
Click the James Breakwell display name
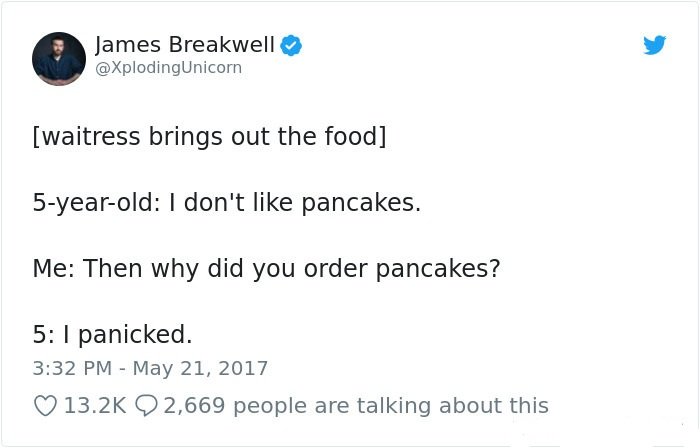[184, 45]
